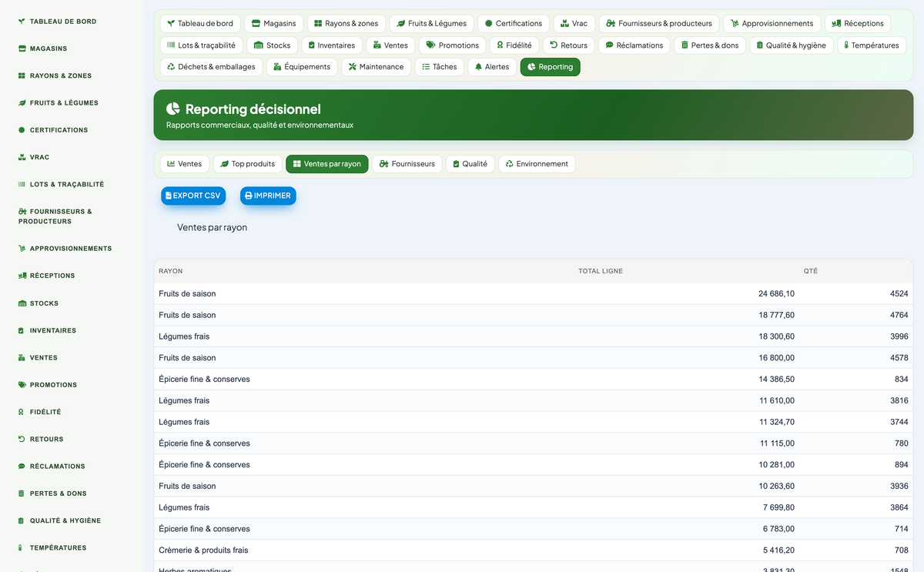Click the Approvisionnements cart icon in sidebar

click(x=22, y=249)
